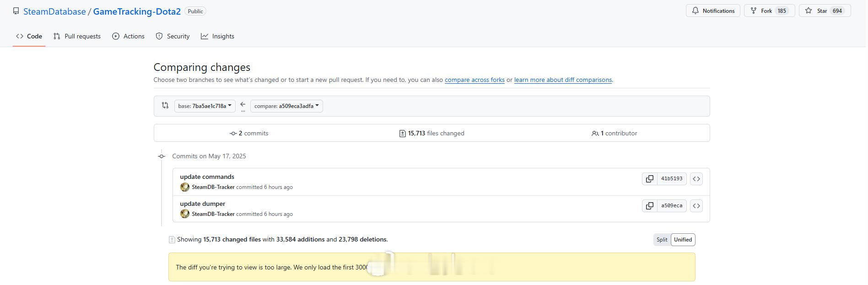Open the update commands commit
The height and width of the screenshot is (285, 868).
point(207,177)
